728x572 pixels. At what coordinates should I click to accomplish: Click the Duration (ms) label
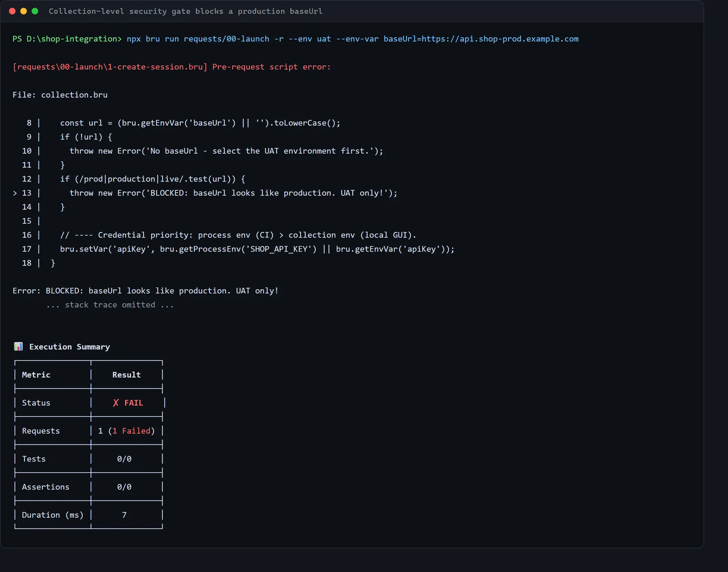pos(53,515)
